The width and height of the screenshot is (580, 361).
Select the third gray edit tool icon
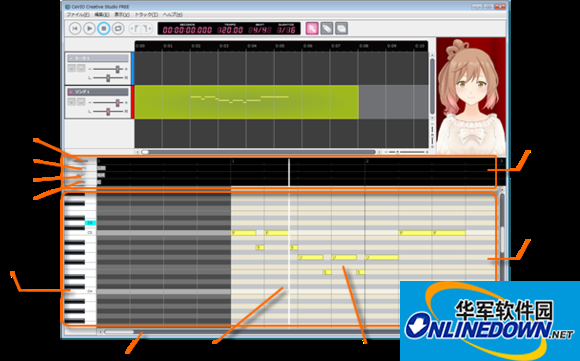tap(341, 28)
